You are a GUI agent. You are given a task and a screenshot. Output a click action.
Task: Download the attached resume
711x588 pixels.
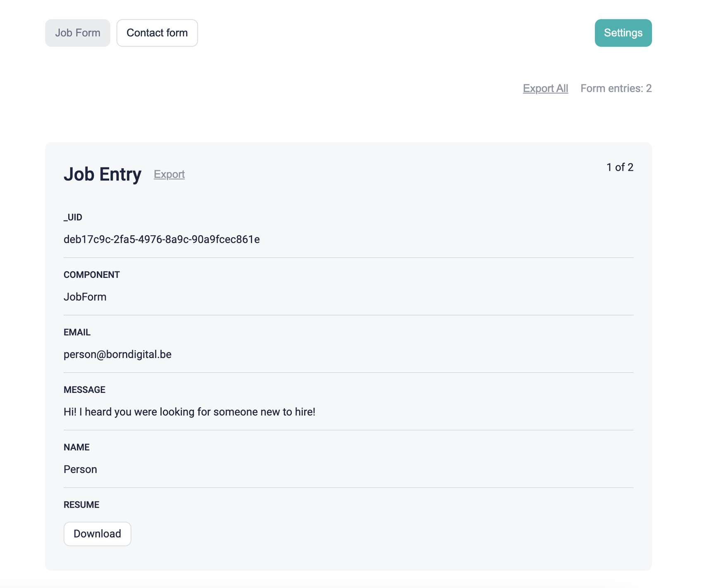coord(97,534)
